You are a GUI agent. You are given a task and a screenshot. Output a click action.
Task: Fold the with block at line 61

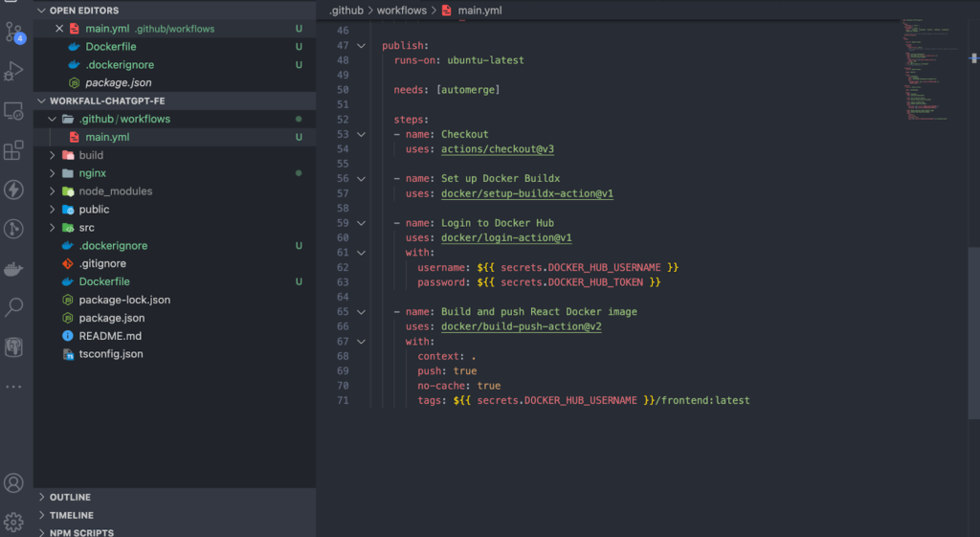[x=361, y=253]
